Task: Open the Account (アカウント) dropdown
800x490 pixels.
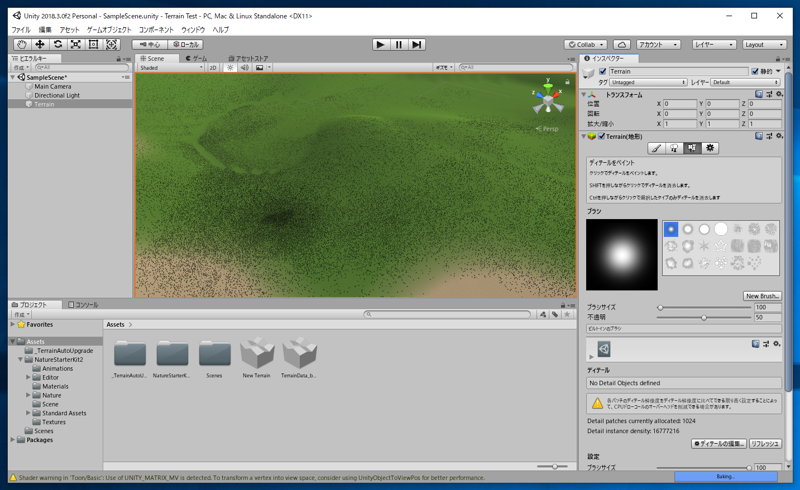Action: 658,44
